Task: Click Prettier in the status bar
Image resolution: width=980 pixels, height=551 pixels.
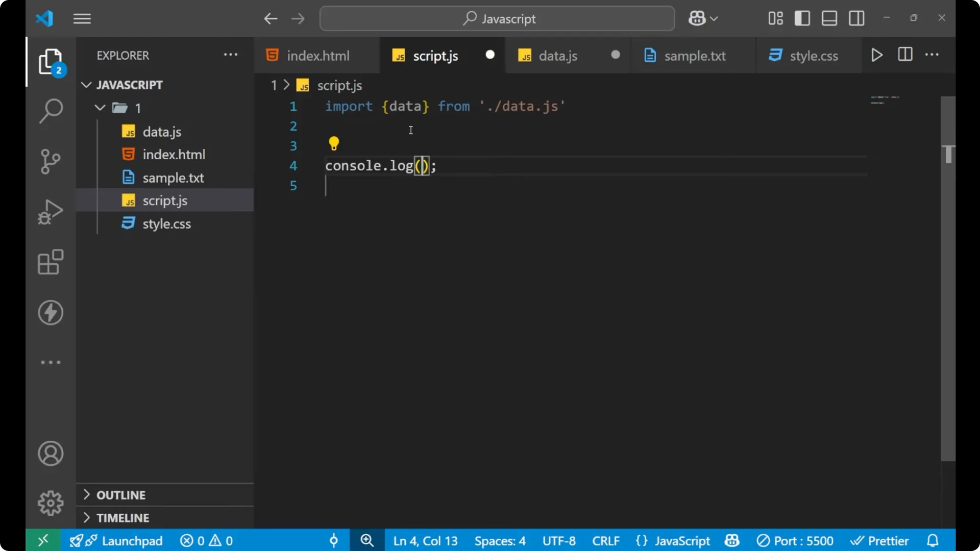Action: pos(880,540)
